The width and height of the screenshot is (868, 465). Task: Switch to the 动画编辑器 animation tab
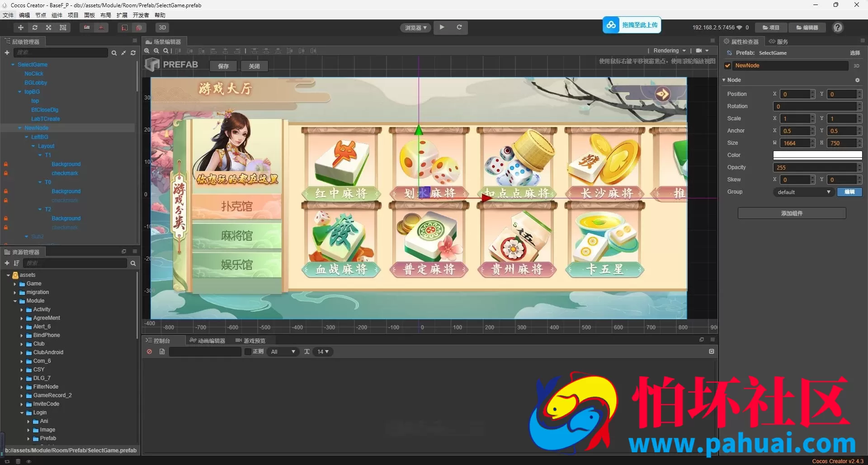point(208,341)
